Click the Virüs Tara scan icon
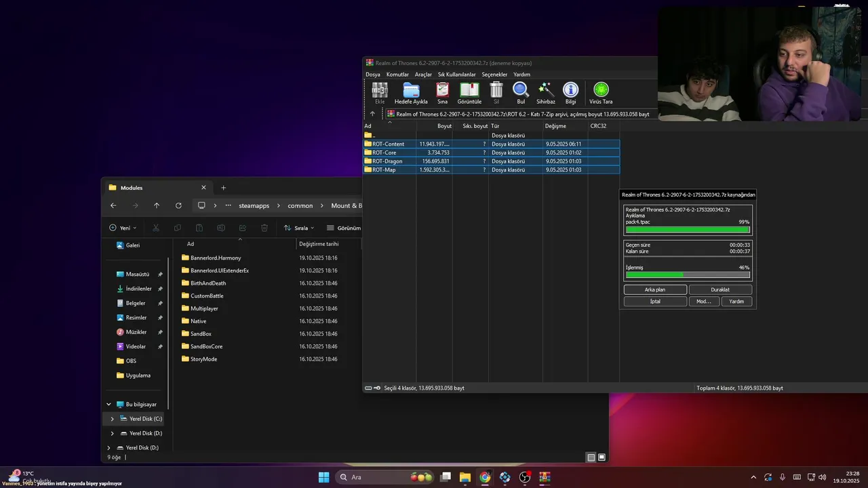This screenshot has width=868, height=488. click(x=601, y=93)
